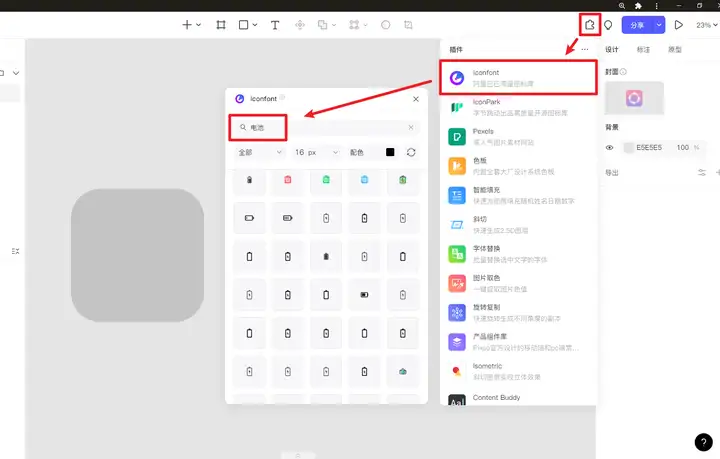Switch to the 标注 tab
This screenshot has width=720, height=459.
(x=643, y=49)
